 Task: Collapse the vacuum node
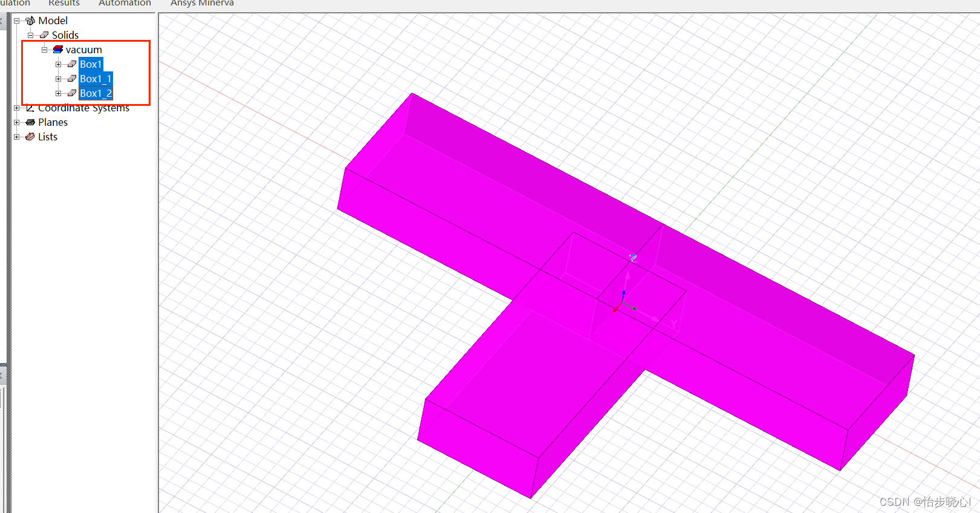(44, 50)
